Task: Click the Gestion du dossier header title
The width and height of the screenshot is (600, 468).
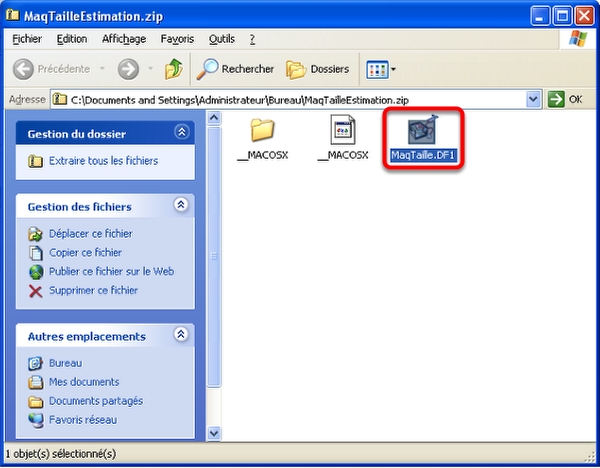Action: pyautogui.click(x=77, y=134)
